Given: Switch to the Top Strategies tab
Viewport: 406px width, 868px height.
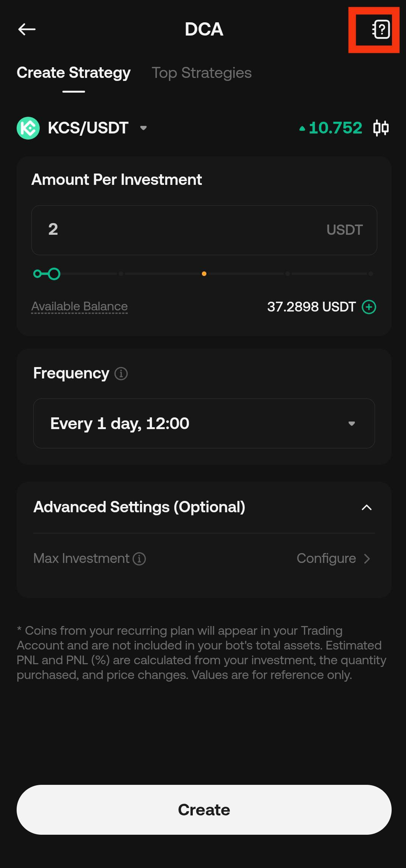Looking at the screenshot, I should point(201,73).
